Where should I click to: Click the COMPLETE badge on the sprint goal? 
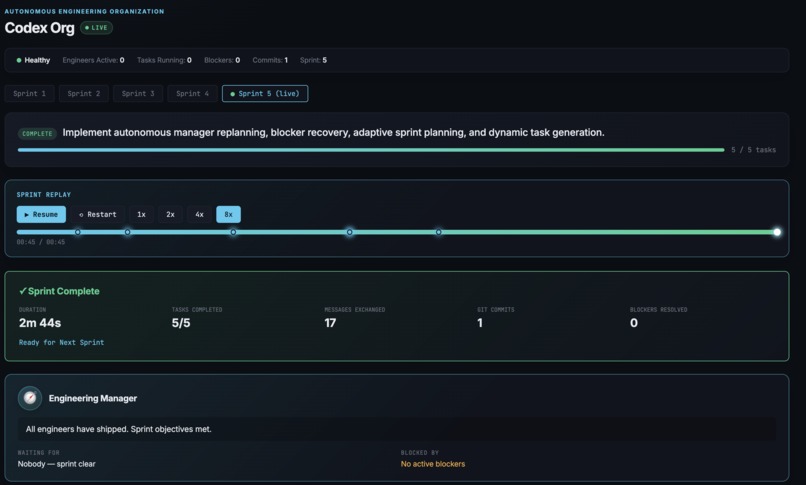click(x=37, y=134)
